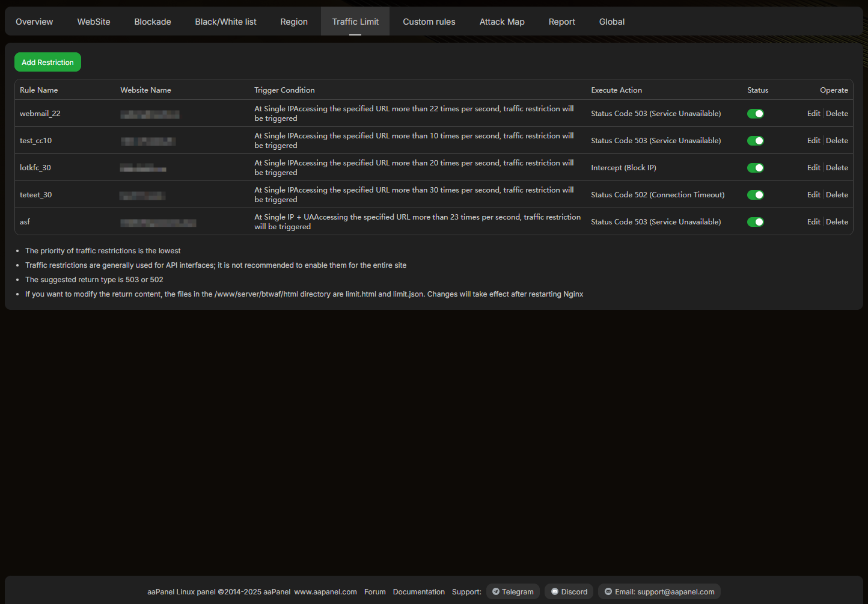Disable the asf rule status toggle
Viewport: 868px width, 604px height.
(x=755, y=222)
